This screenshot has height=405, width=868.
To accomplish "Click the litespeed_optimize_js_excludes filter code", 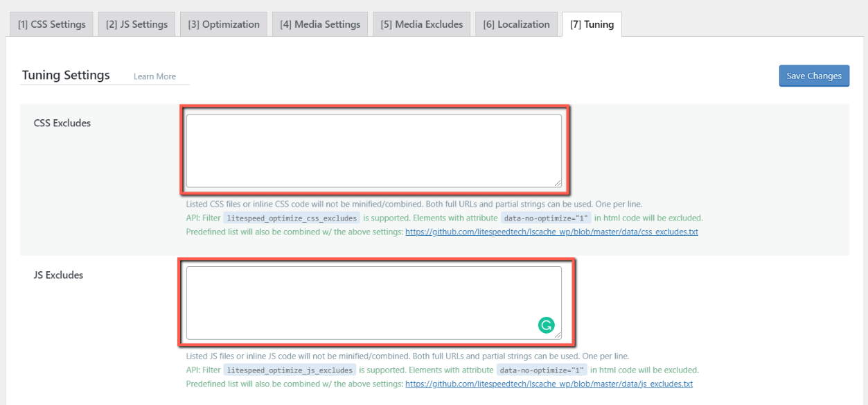I will point(290,370).
